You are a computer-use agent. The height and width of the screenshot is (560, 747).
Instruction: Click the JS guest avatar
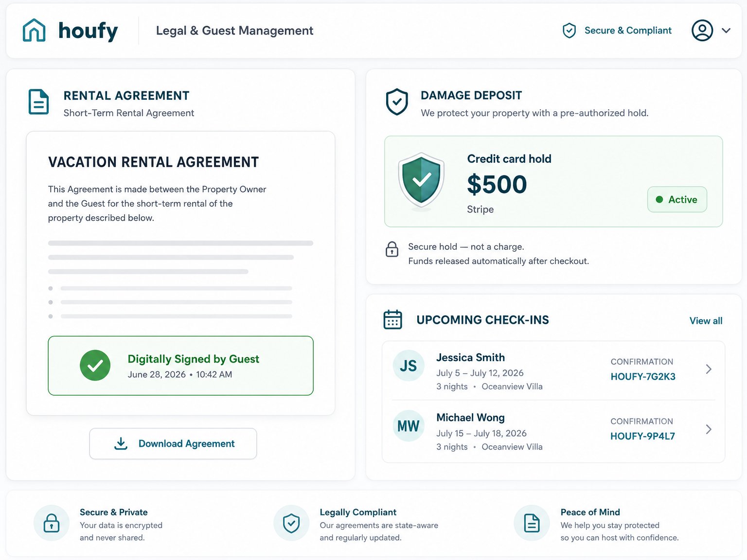[x=409, y=366]
